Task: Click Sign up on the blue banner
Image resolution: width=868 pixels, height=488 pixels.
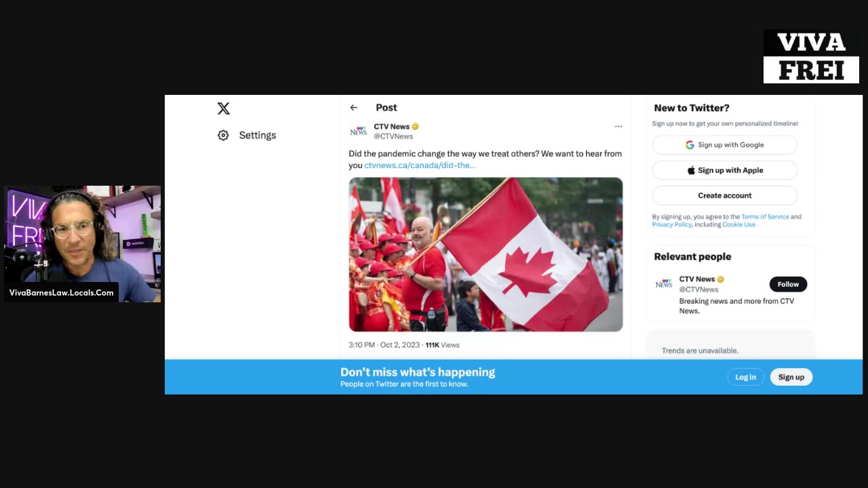Action: point(791,378)
